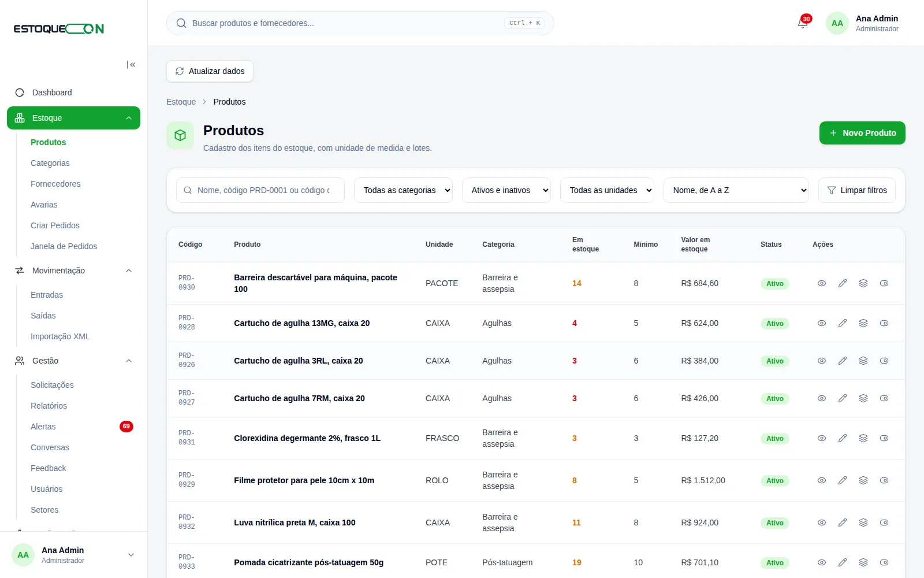Click the product name/code filter field
Screen dimensions: 924x578
260,190
